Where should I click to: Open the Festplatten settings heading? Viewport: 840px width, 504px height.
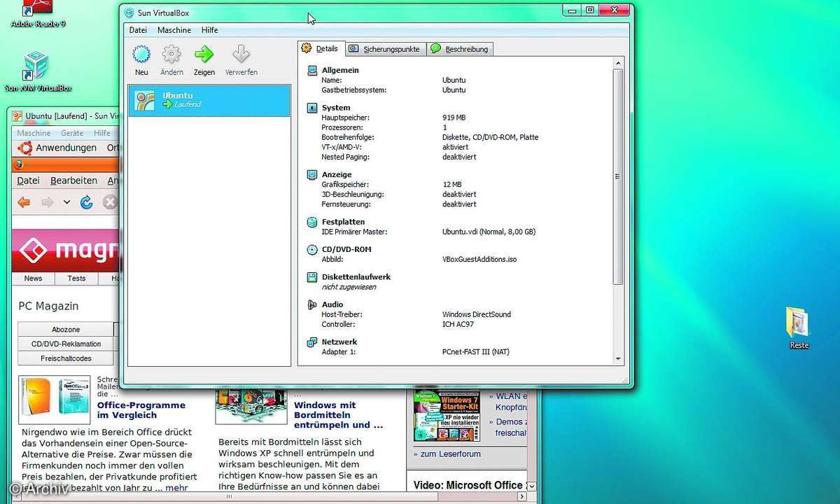pos(343,222)
